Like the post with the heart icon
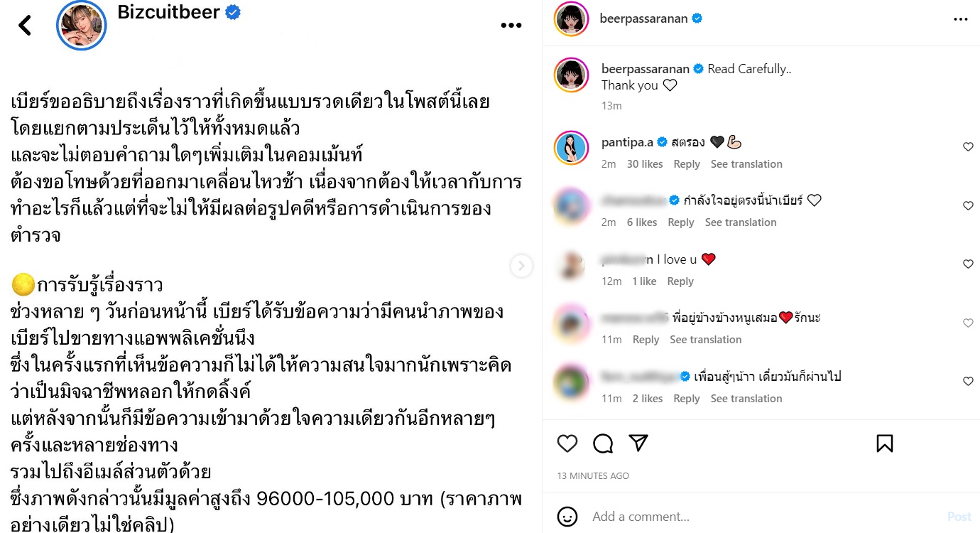980x533 pixels. tap(567, 443)
